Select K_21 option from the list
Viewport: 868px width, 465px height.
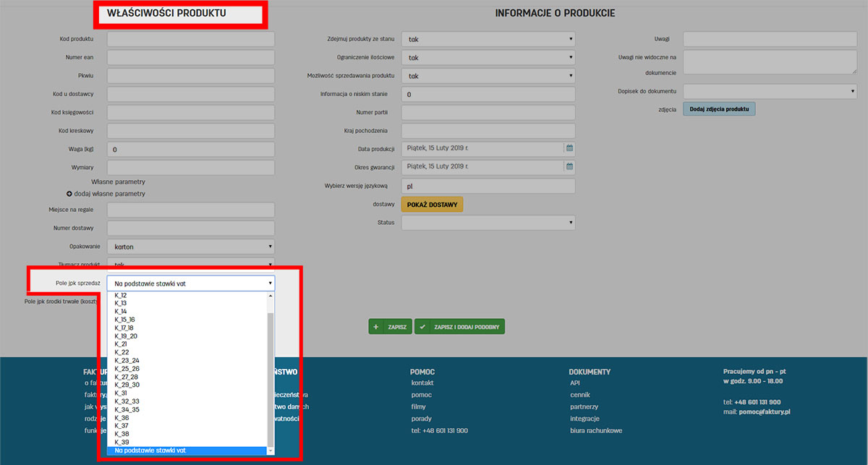[121, 344]
